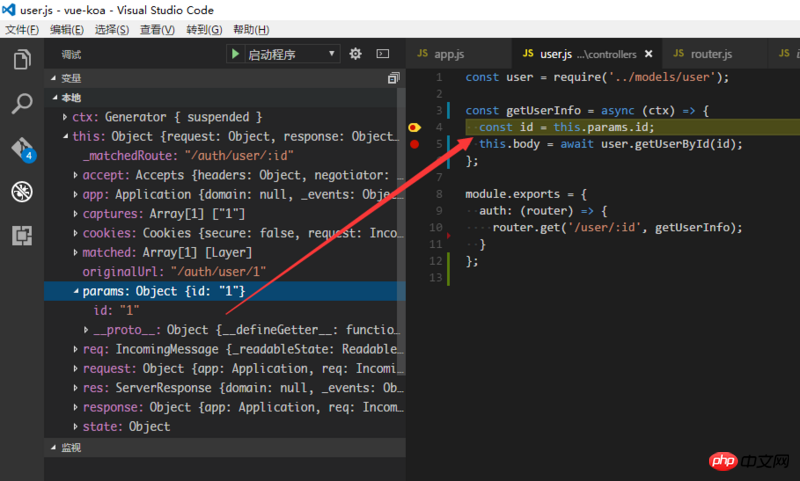Expand the ctx: Generator variable
The height and width of the screenshot is (481, 800).
point(65,117)
